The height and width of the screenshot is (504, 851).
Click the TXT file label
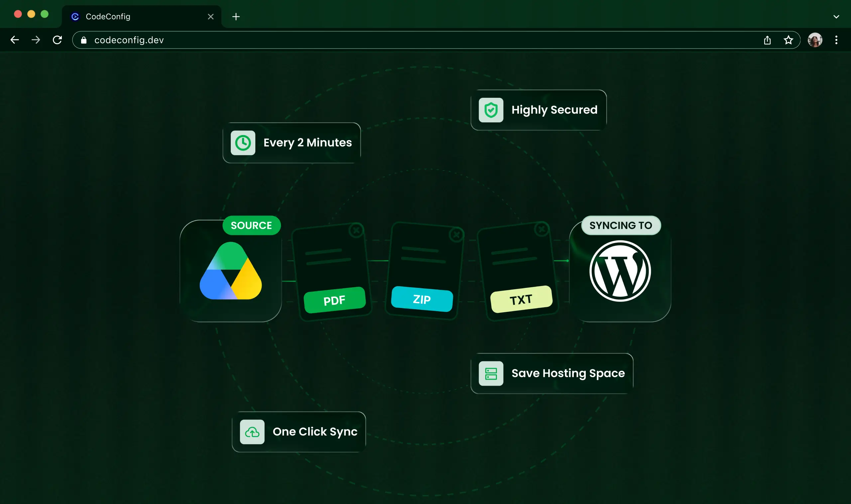coord(521,300)
